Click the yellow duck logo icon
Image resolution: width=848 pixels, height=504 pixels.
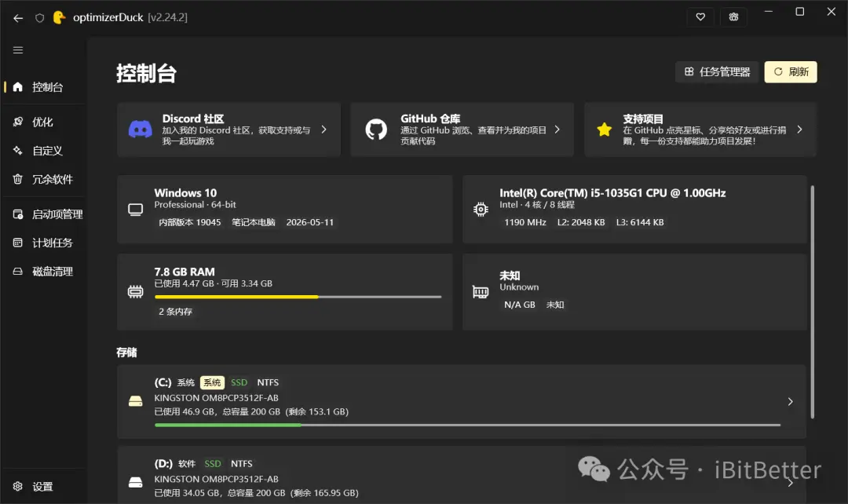coord(59,17)
